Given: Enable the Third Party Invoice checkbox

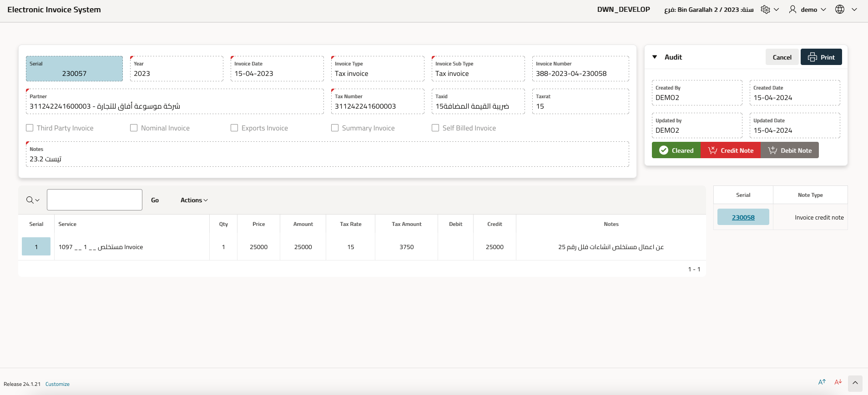Looking at the screenshot, I should coord(30,128).
